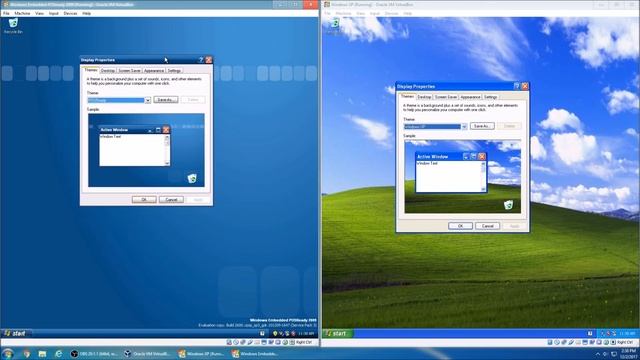
Task: Click host system tray date and time
Action: coord(628,353)
